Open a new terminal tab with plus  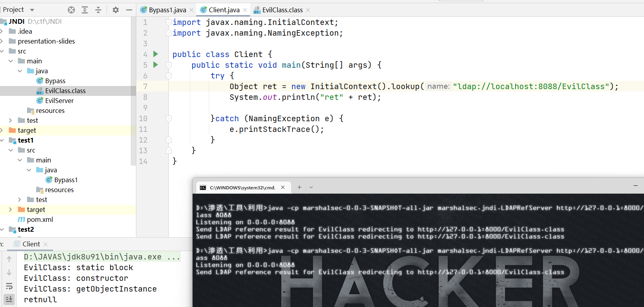(x=299, y=187)
